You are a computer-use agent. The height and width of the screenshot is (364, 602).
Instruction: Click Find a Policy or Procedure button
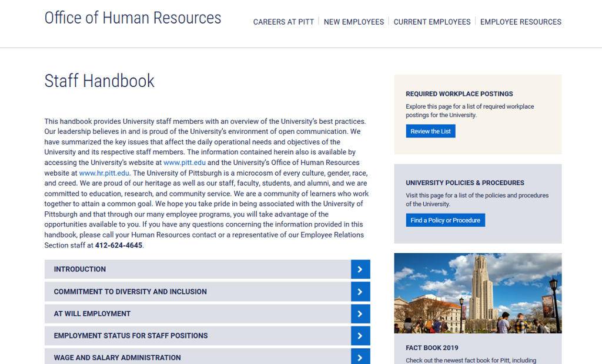coord(445,220)
